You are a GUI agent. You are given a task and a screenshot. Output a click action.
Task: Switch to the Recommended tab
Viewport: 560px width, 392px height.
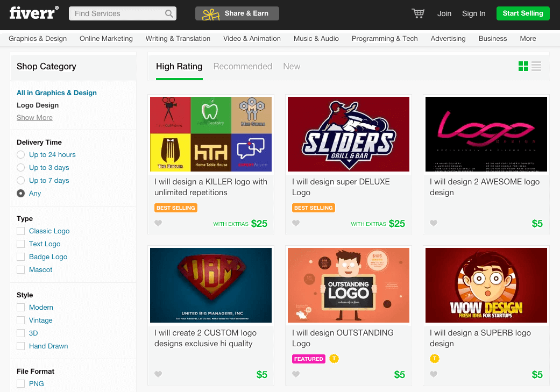pyautogui.click(x=243, y=67)
